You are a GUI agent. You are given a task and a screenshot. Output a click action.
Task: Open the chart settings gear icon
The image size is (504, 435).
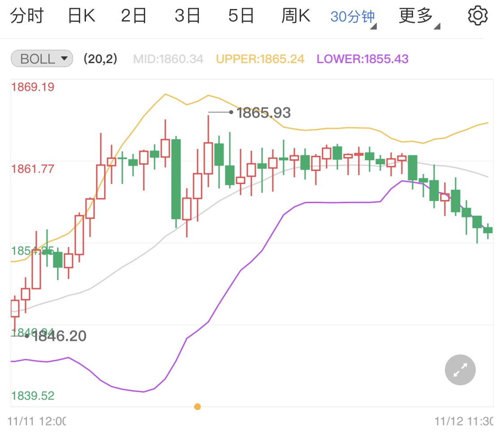(x=478, y=15)
